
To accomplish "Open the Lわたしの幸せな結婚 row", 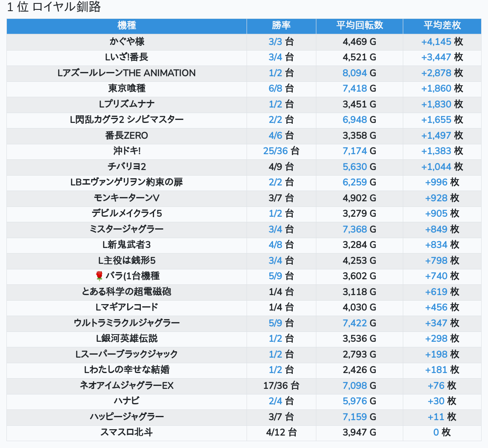I will pyautogui.click(x=127, y=370).
